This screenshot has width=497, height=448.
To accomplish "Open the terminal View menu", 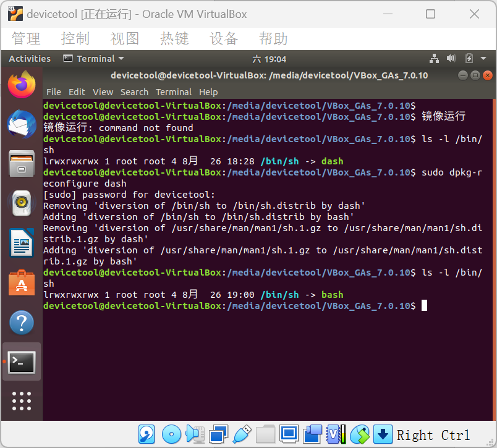I will (103, 92).
